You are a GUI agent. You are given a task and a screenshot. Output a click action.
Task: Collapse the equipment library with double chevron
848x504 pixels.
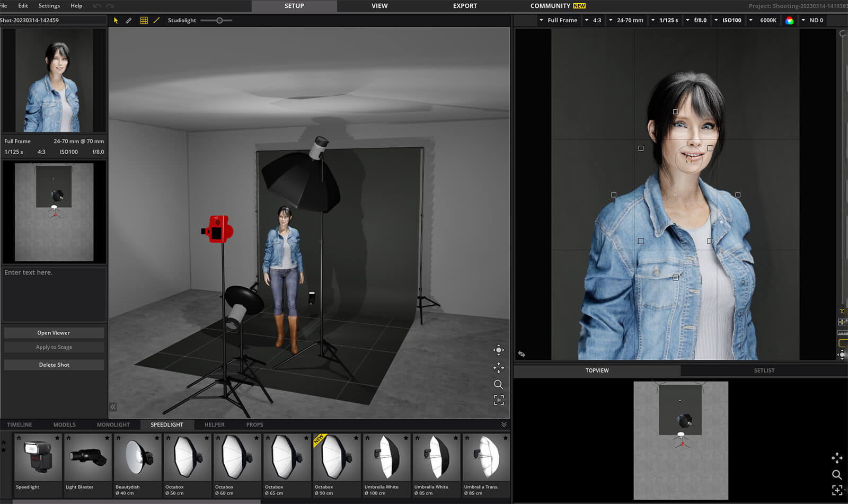[503, 425]
